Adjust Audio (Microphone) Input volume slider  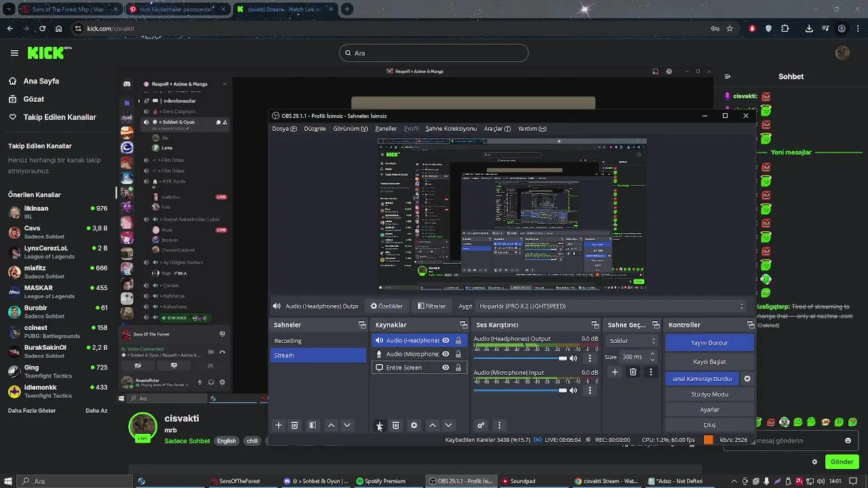pyautogui.click(x=521, y=390)
